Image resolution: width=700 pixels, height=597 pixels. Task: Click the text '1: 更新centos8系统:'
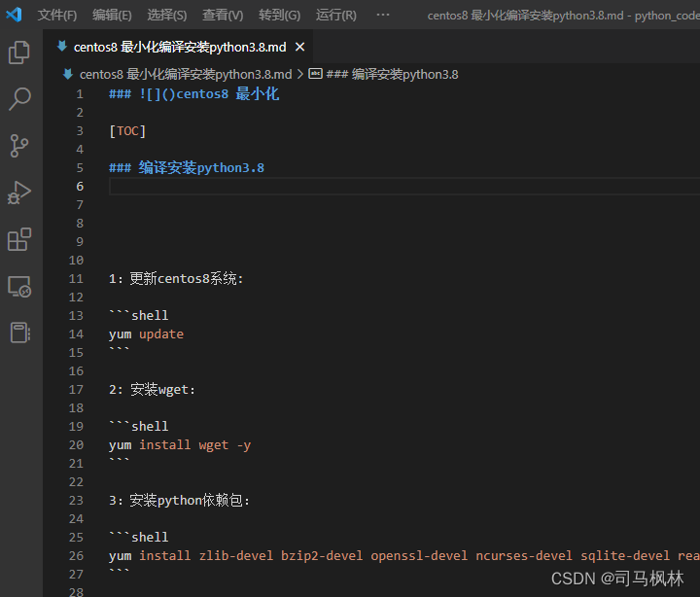(x=176, y=279)
